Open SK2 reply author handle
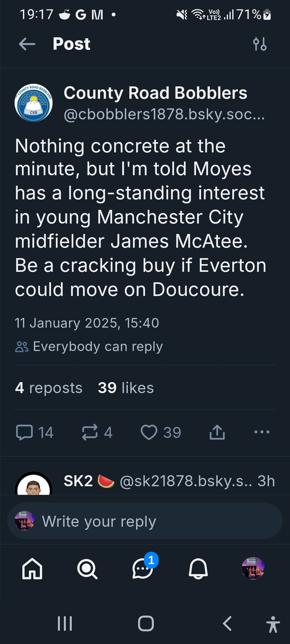 tap(186, 481)
